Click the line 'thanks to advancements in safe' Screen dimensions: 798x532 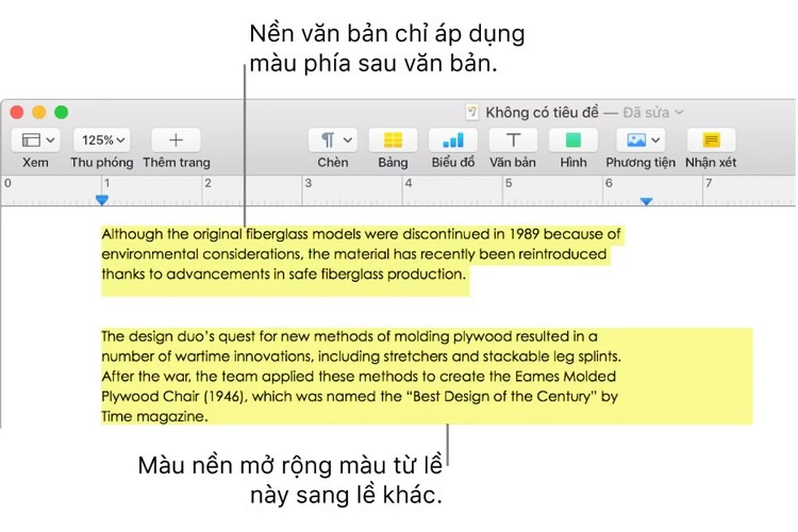click(x=283, y=274)
